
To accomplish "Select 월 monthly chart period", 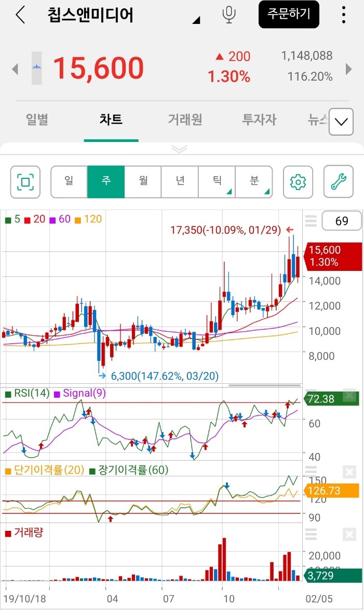I will click(143, 182).
